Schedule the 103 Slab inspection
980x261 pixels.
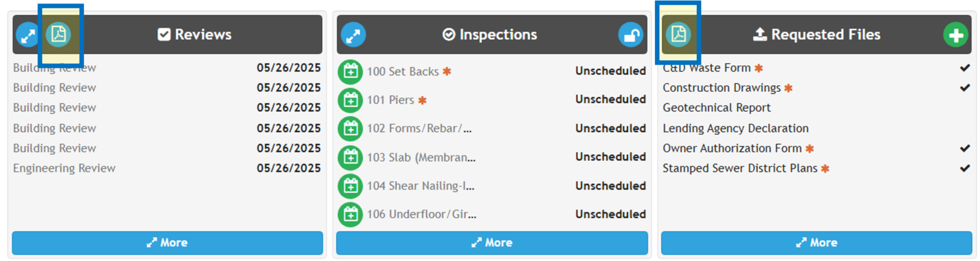pos(350,157)
